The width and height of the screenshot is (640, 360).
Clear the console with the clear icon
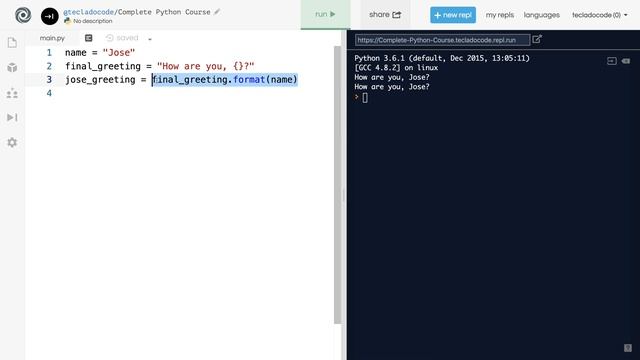click(626, 61)
